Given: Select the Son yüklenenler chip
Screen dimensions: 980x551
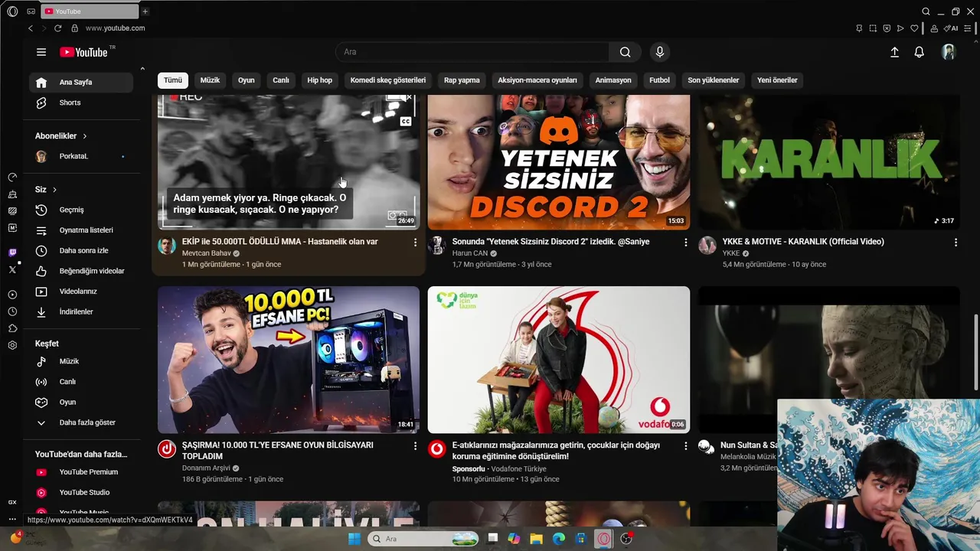Looking at the screenshot, I should point(713,80).
